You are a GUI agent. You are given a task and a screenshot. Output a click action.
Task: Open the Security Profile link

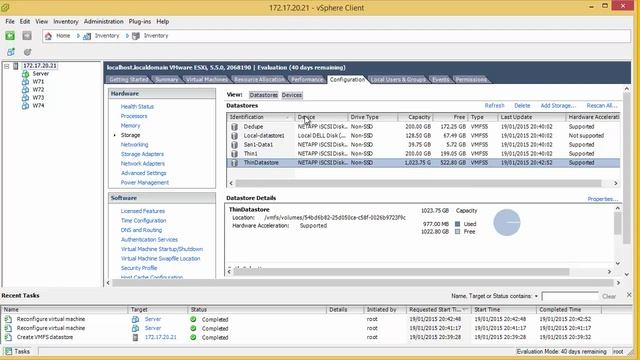point(139,268)
